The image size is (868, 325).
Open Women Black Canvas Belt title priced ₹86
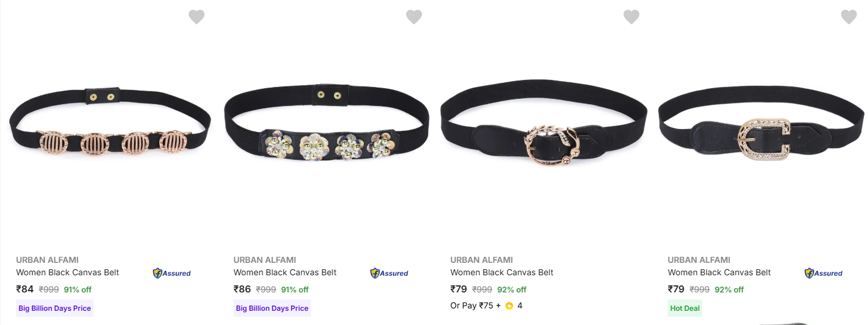[x=285, y=272]
